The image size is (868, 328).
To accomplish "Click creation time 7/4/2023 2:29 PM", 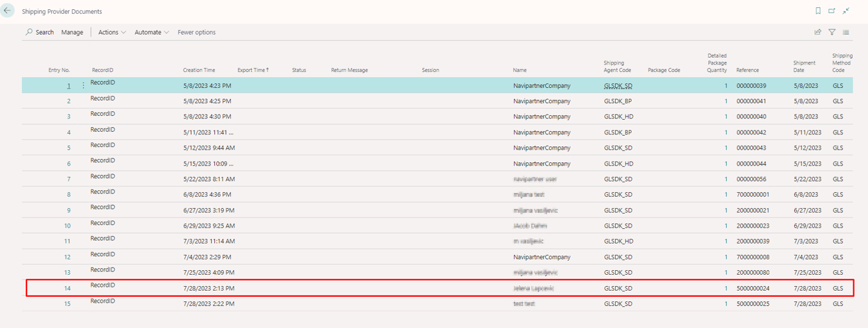I will tap(207, 257).
